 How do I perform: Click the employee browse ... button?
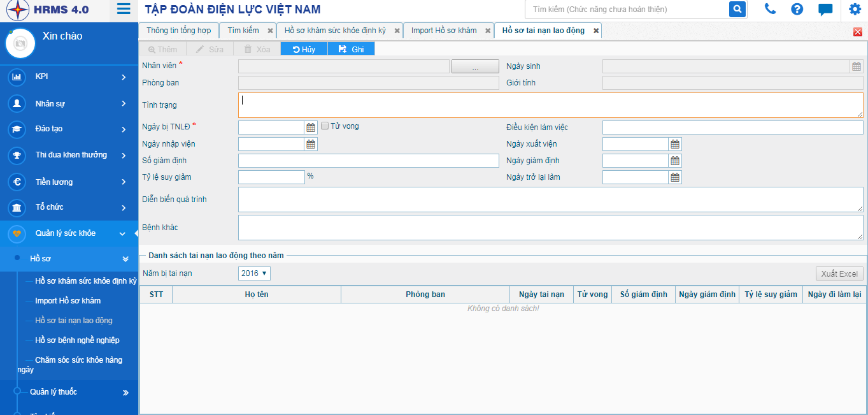coord(475,66)
